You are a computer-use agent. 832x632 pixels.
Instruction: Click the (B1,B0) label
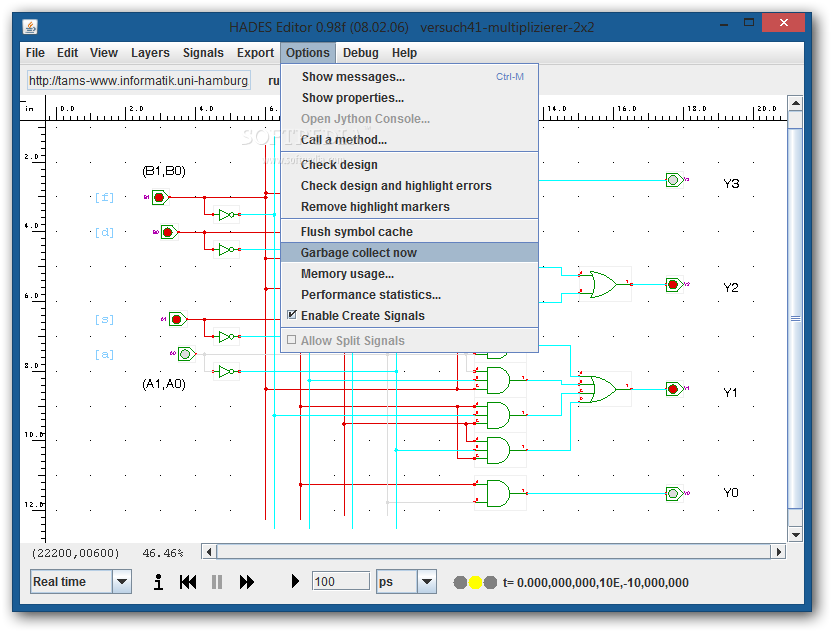[x=164, y=171]
